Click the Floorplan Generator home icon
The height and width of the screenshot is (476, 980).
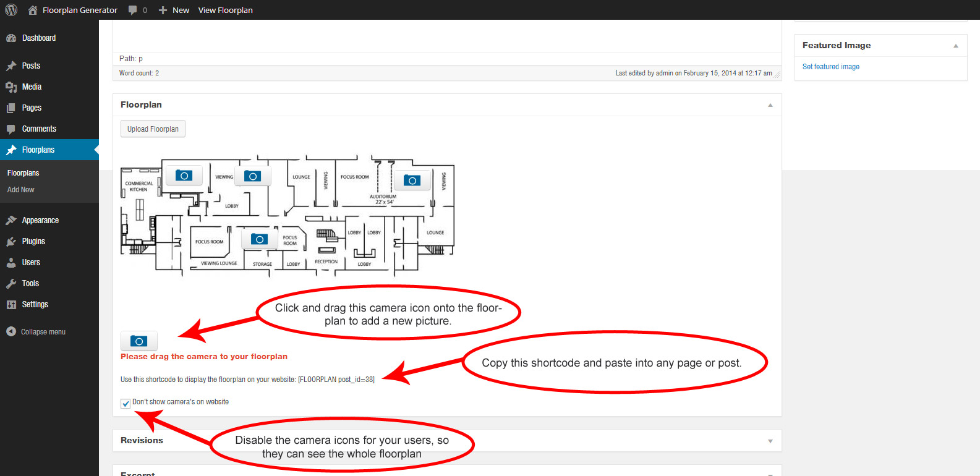(33, 10)
